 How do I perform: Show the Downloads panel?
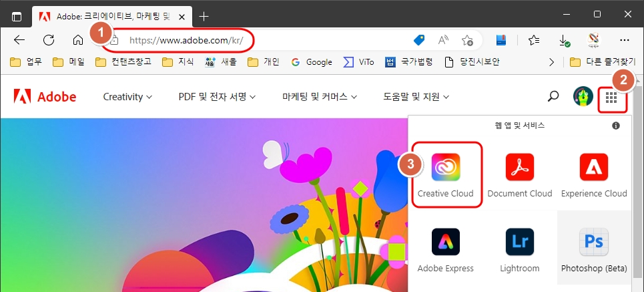(x=565, y=40)
